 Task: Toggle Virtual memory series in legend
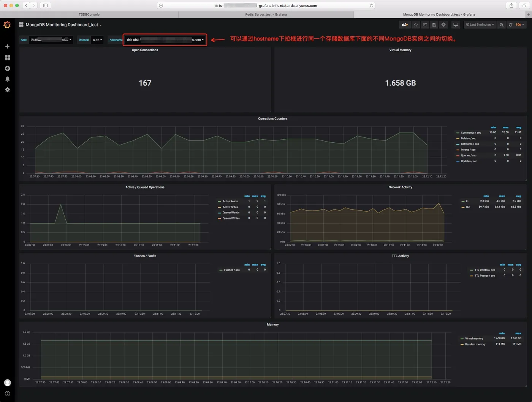[474, 339]
